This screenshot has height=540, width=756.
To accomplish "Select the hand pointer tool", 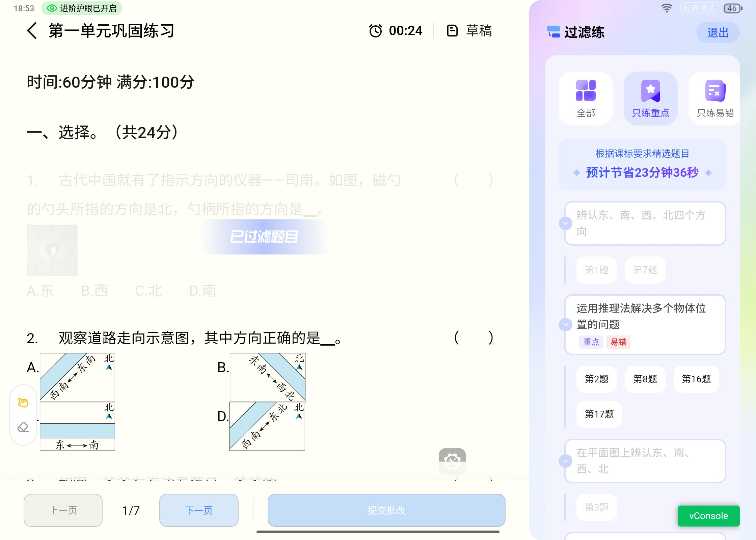I will tap(23, 402).
